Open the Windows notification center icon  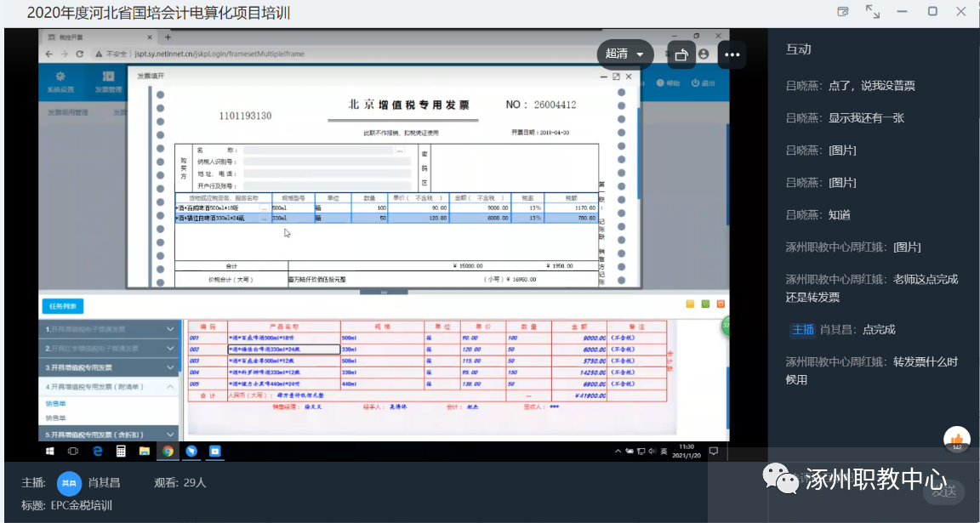click(x=714, y=451)
